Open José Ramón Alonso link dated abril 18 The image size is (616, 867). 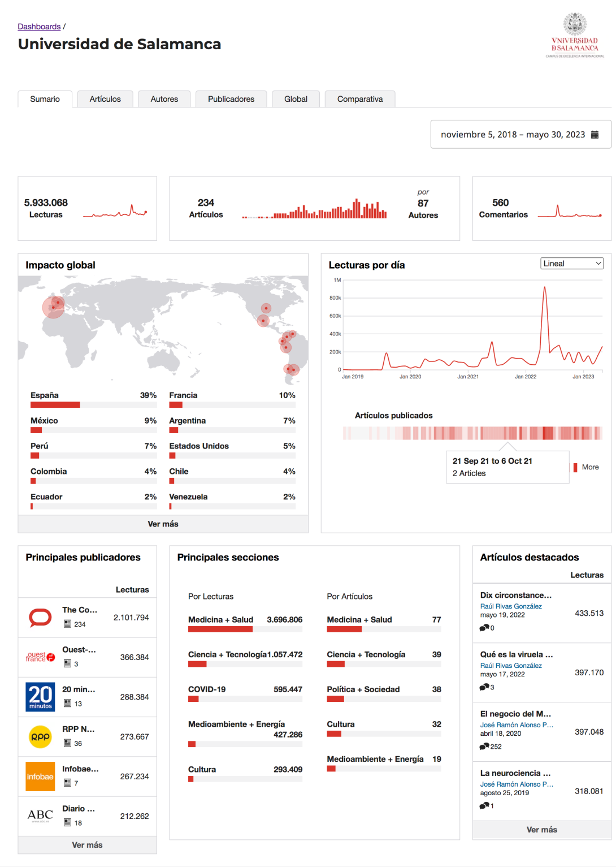[517, 725]
